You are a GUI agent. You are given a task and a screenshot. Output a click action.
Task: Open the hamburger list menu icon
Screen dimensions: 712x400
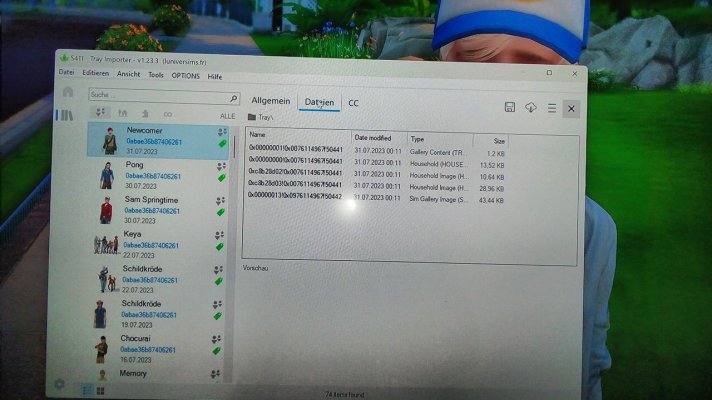coord(552,108)
